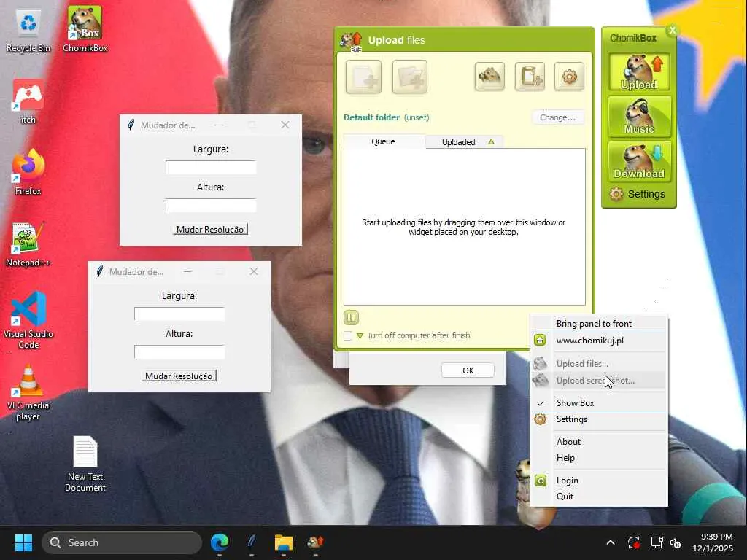
Task: Click the sync status tray icon
Action: click(634, 542)
